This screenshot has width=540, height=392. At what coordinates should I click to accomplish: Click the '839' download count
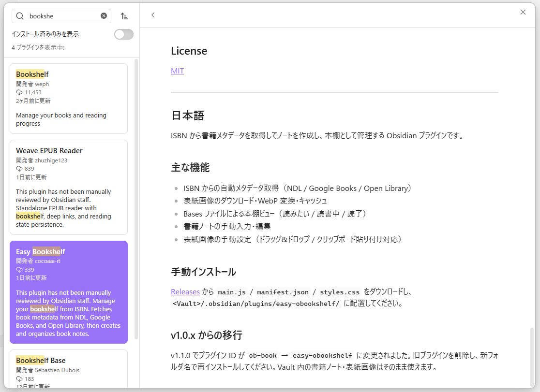coord(29,169)
